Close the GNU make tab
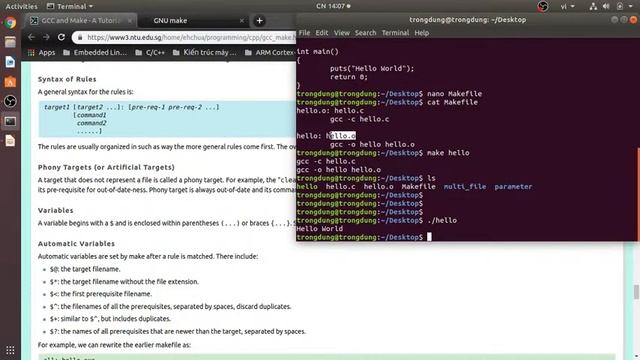This screenshot has height=360, width=640. pos(242,20)
